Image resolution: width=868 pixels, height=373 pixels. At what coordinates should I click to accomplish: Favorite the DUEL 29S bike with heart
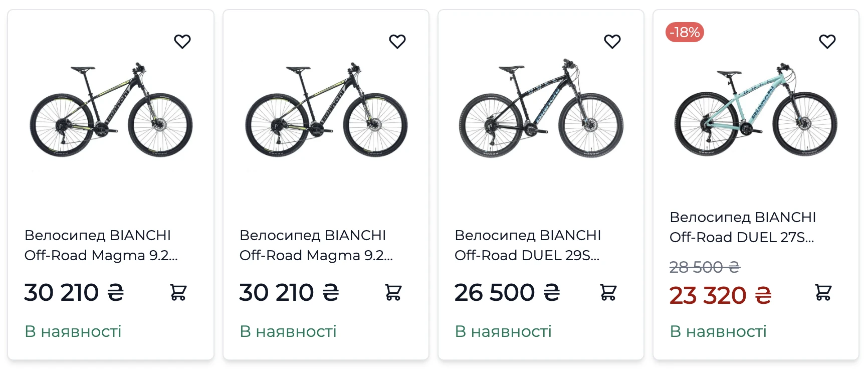612,42
